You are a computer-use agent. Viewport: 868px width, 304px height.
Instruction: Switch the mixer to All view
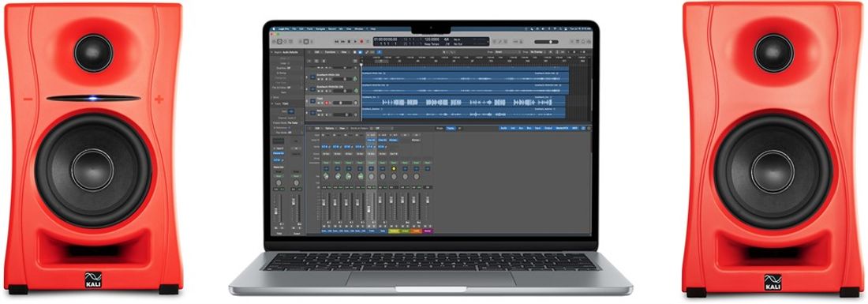coord(459,129)
